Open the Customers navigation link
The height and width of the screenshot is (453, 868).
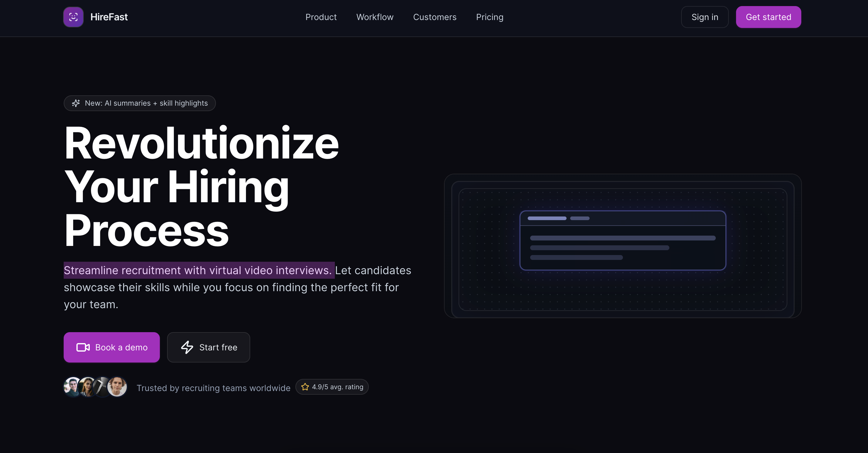434,17
